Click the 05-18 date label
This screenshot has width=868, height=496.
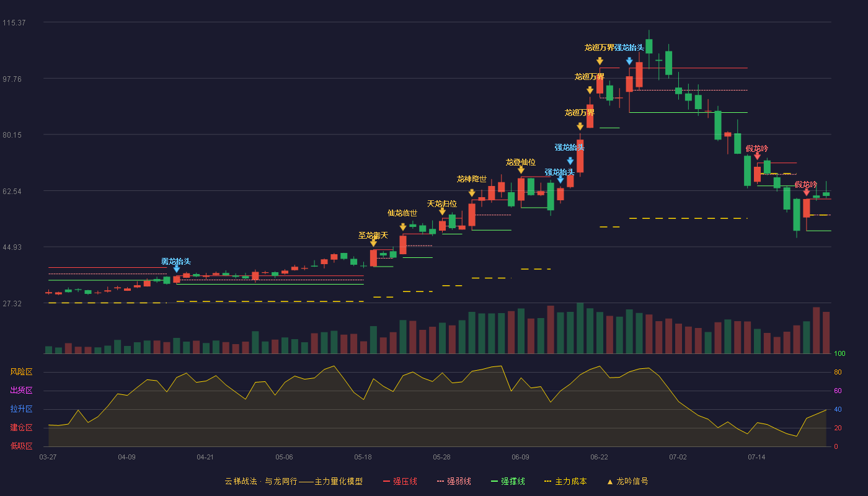[363, 457]
